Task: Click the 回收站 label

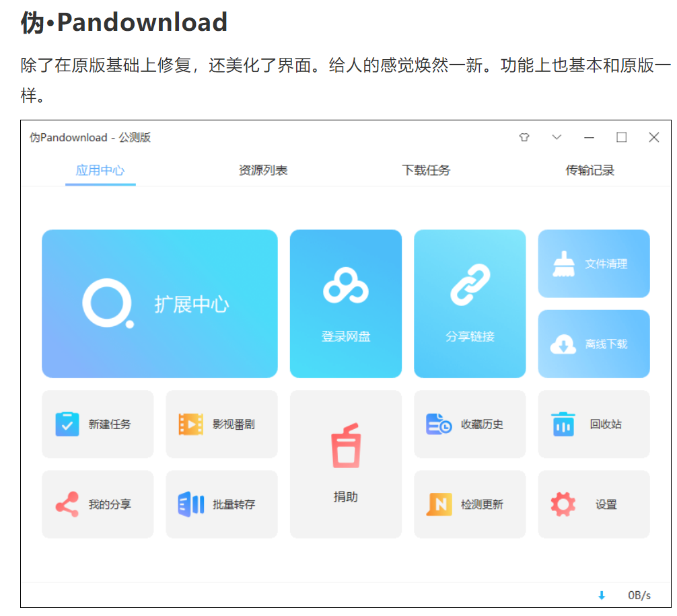Action: click(606, 424)
